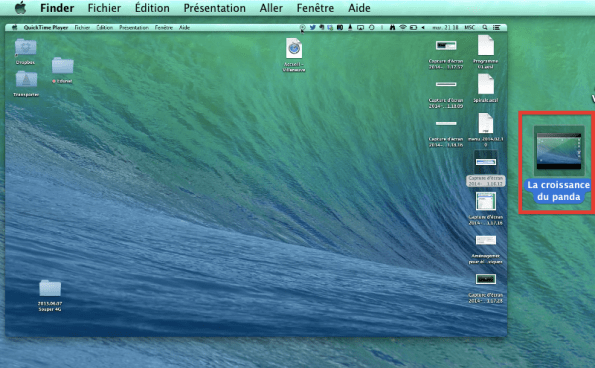Image resolution: width=595 pixels, height=368 pixels.
Task: Click the recorded Fenêtre menu of QuickTime
Action: click(x=164, y=28)
